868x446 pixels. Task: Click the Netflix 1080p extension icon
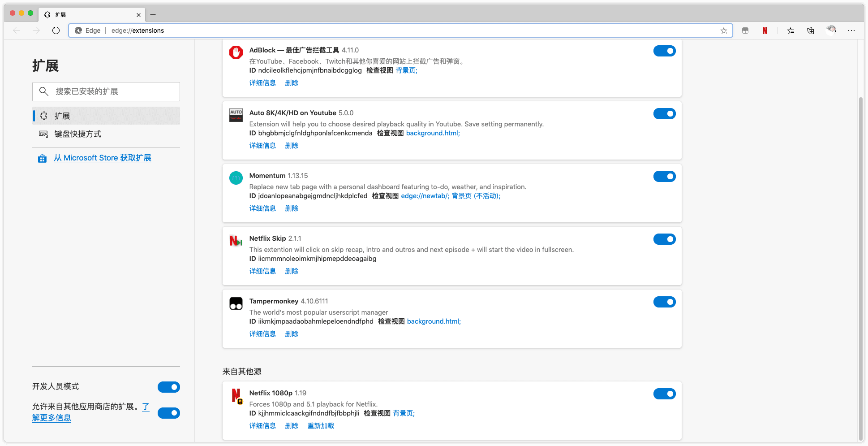point(236,396)
